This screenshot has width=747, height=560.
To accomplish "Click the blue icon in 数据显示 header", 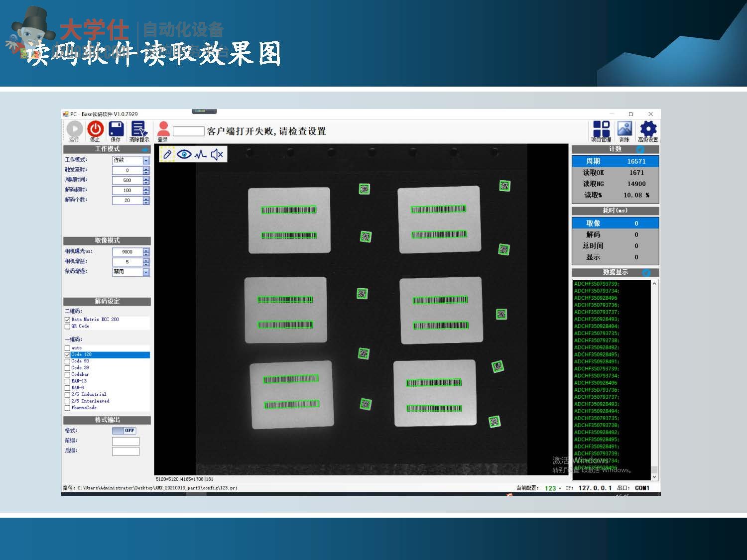I will tap(646, 272).
